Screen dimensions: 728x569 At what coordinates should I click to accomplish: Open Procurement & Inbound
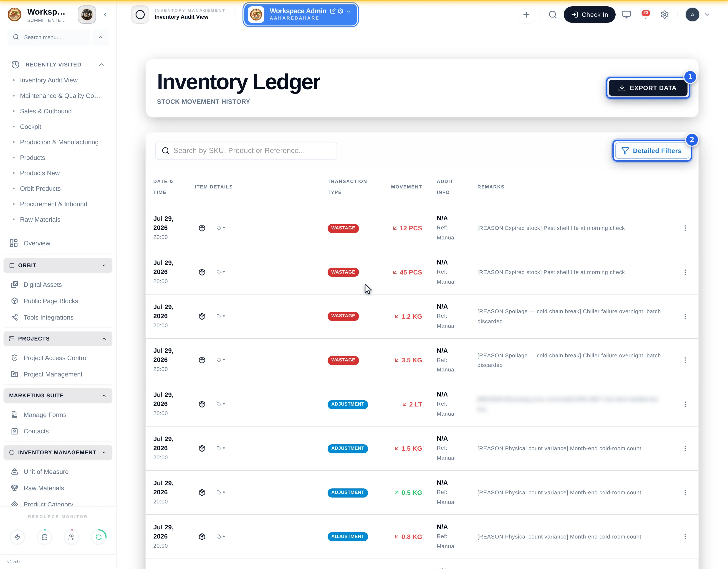pos(54,204)
